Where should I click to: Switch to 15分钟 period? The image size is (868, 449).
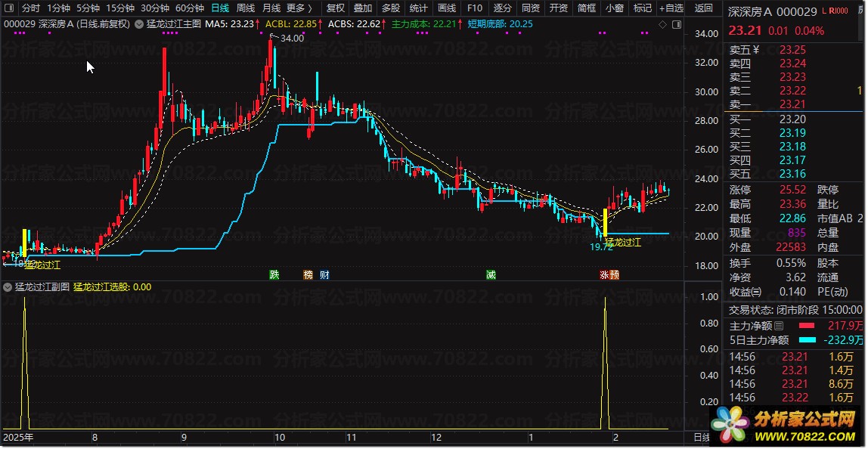click(x=119, y=8)
